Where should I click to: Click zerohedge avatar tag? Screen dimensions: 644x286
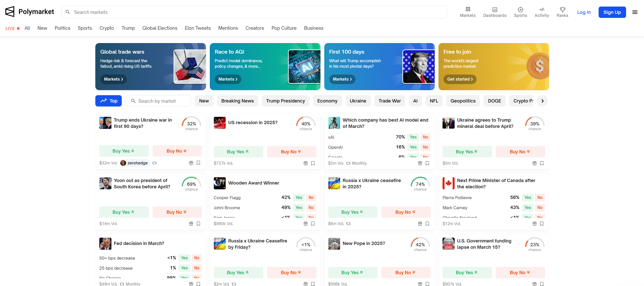[135, 163]
